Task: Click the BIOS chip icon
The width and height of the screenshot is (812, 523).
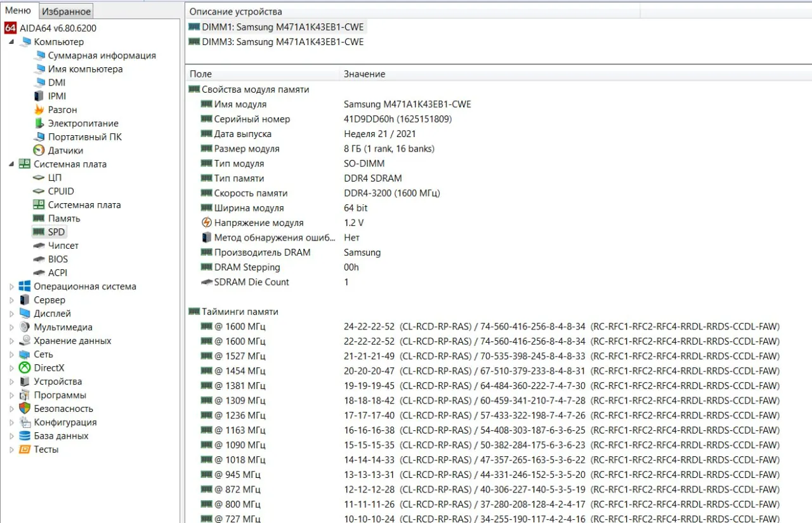Action: click(x=39, y=259)
